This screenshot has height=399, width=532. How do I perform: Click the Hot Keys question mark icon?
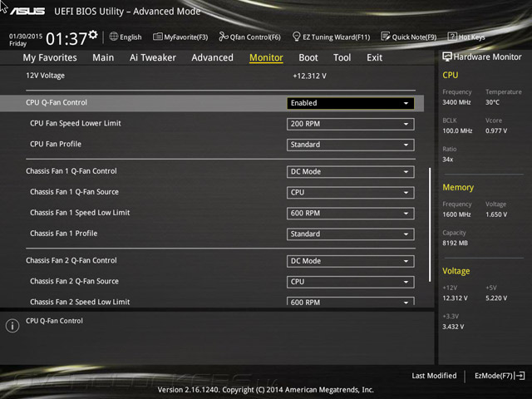[x=452, y=37]
